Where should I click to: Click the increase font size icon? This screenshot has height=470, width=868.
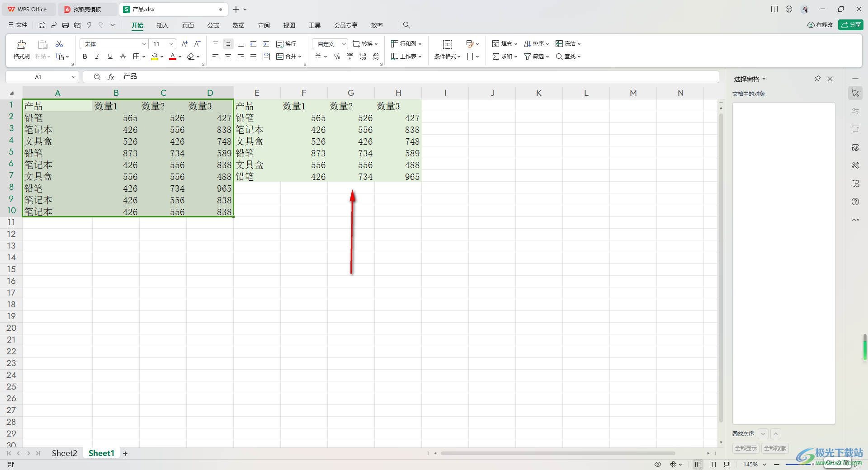tap(184, 44)
